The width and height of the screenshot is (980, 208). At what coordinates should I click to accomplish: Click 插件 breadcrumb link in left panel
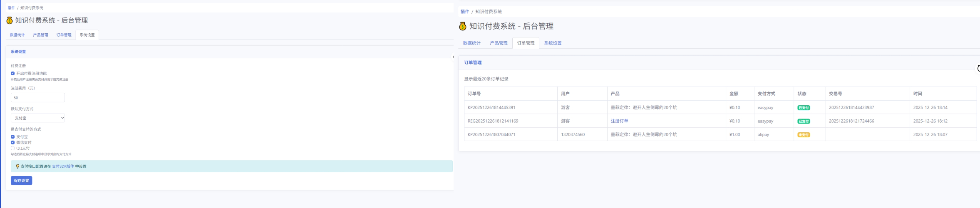coord(11,8)
